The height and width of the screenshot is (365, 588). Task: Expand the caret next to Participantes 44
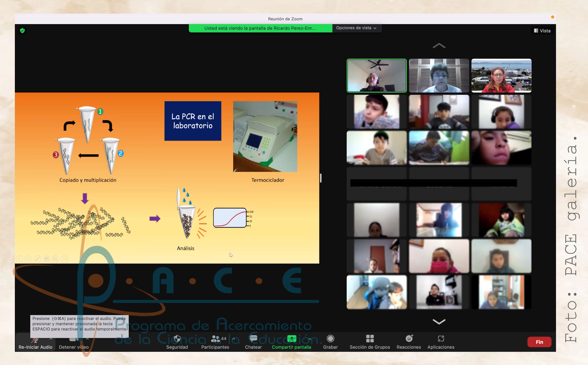coord(234,339)
